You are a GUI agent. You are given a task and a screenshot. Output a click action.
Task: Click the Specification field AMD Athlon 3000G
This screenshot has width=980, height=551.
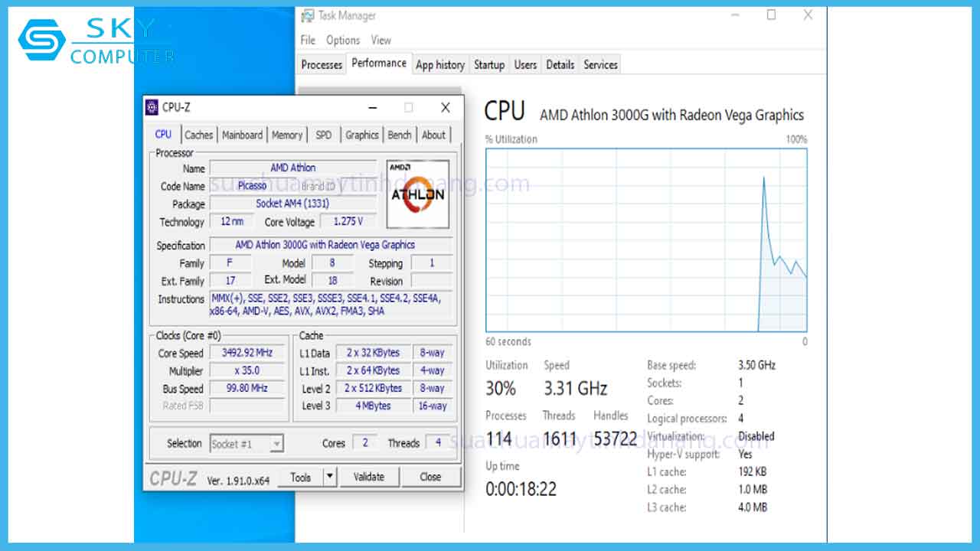pyautogui.click(x=331, y=245)
